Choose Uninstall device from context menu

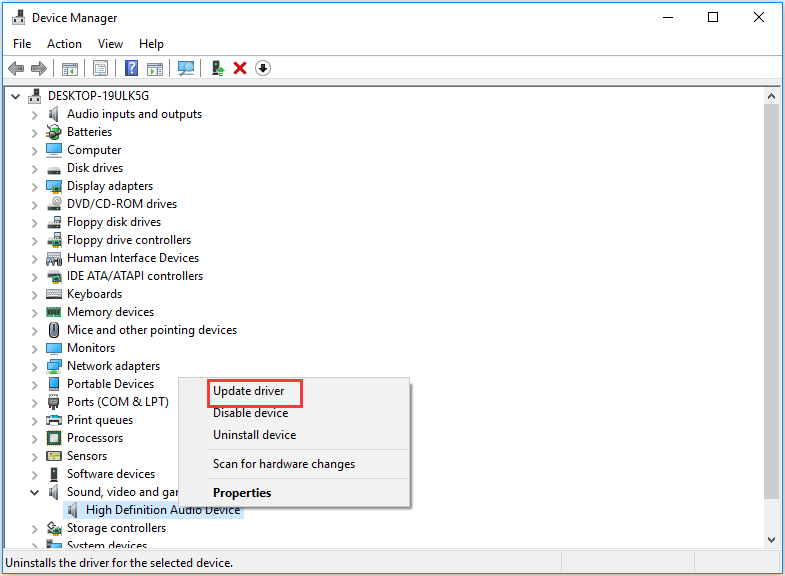click(293, 435)
